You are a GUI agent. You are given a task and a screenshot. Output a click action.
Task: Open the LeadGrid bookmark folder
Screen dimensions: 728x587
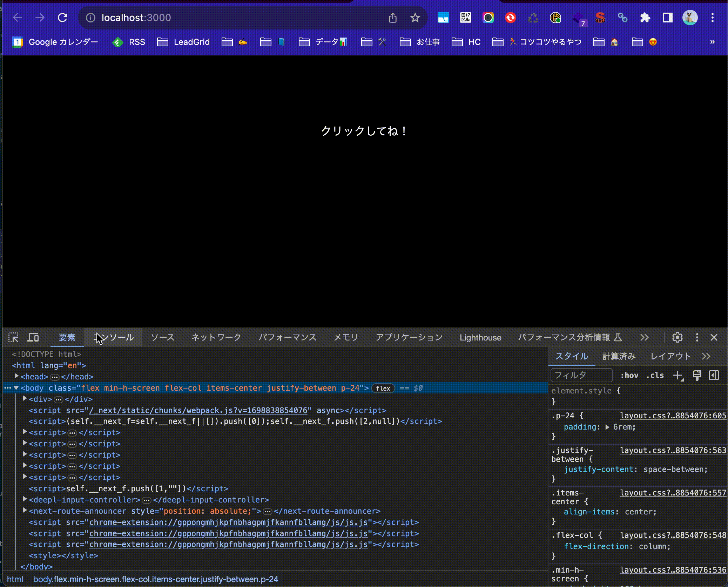[183, 42]
